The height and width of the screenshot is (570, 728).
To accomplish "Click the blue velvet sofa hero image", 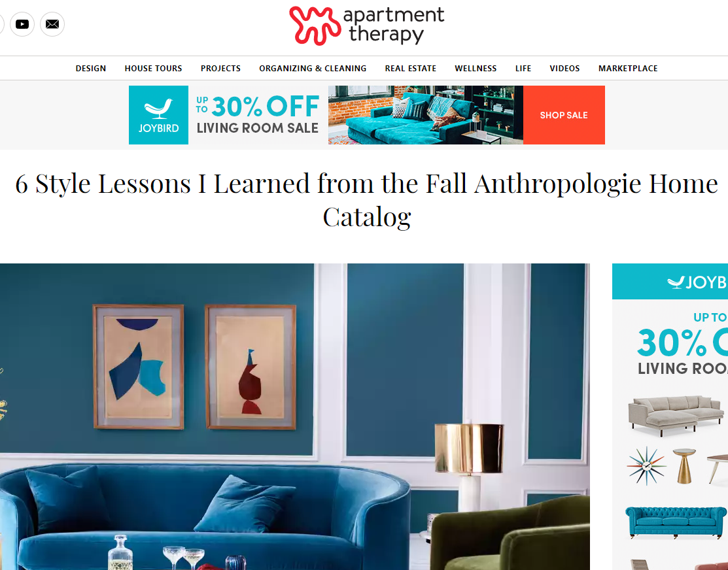I will [x=295, y=416].
